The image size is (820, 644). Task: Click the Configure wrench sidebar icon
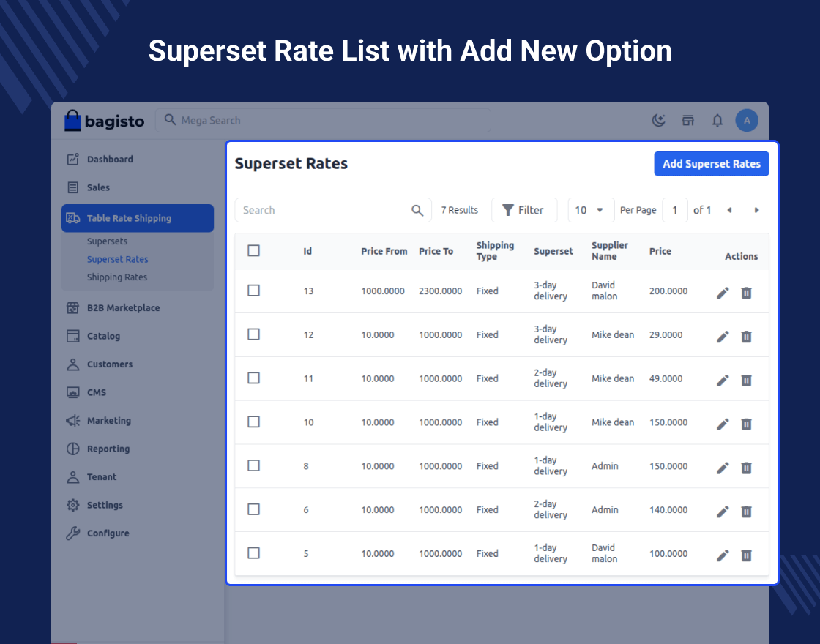coord(72,533)
